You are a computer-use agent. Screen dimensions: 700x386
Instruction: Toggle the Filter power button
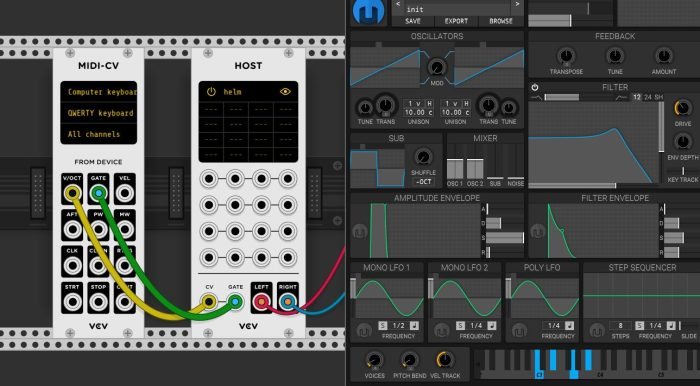534,87
